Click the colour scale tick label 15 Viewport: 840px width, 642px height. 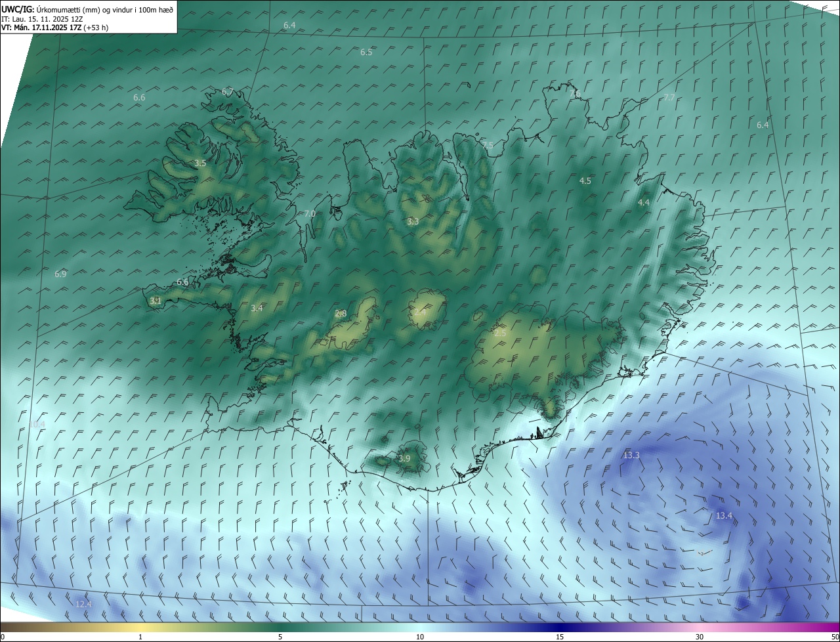click(560, 637)
